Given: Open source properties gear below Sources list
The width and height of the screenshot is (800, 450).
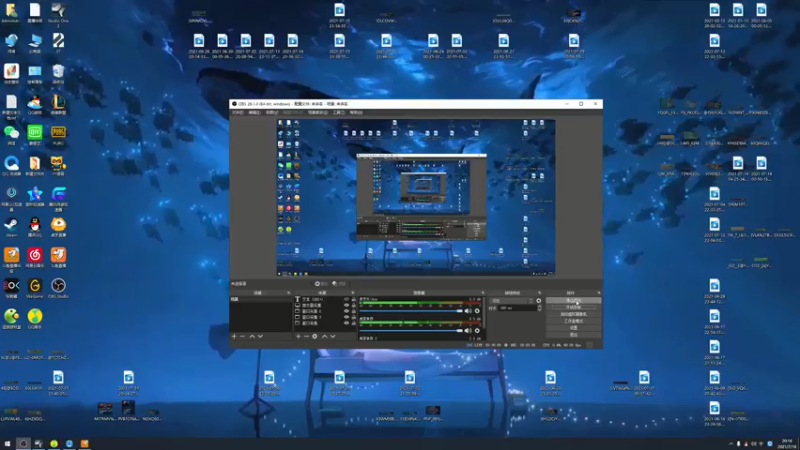Looking at the screenshot, I should click(x=315, y=337).
